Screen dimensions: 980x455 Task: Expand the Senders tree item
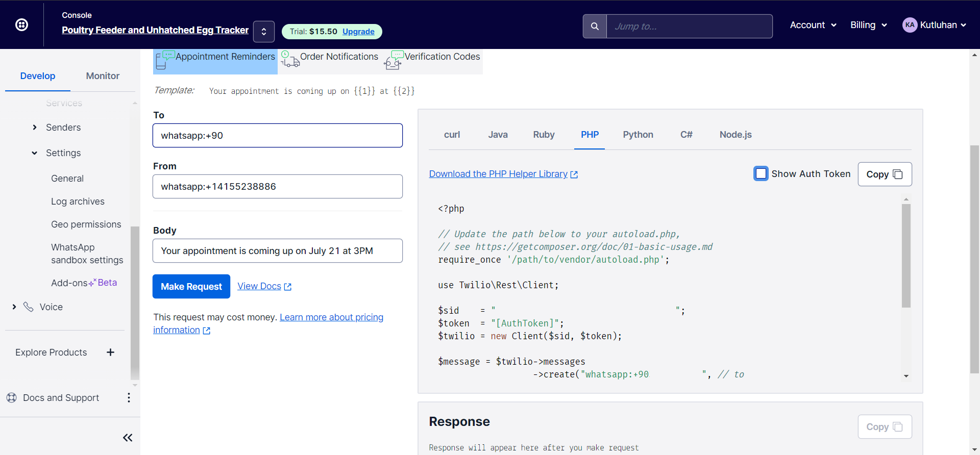35,128
